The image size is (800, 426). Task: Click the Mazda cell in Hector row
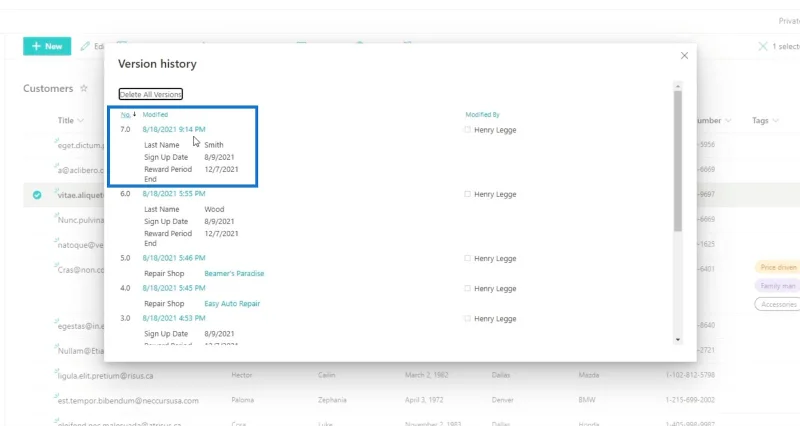click(588, 375)
